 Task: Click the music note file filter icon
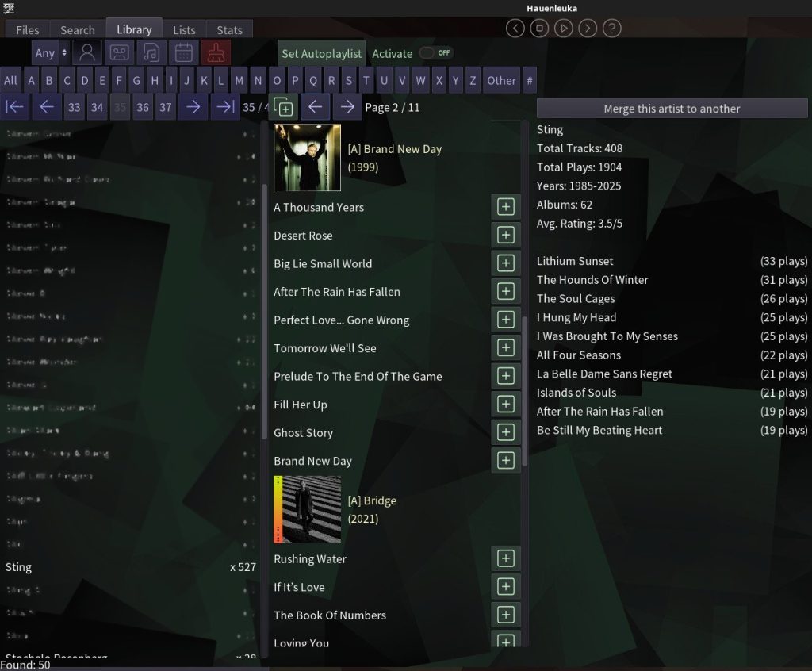pos(151,53)
